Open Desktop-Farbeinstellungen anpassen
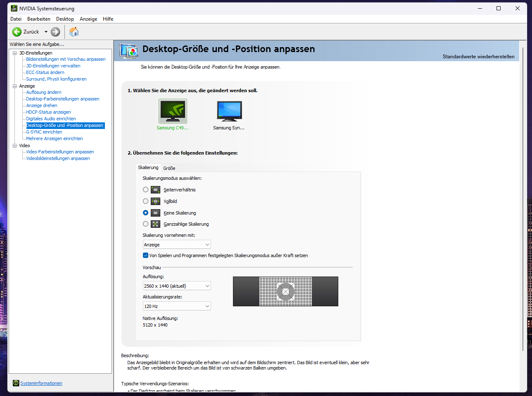The height and width of the screenshot is (396, 532). coord(63,99)
